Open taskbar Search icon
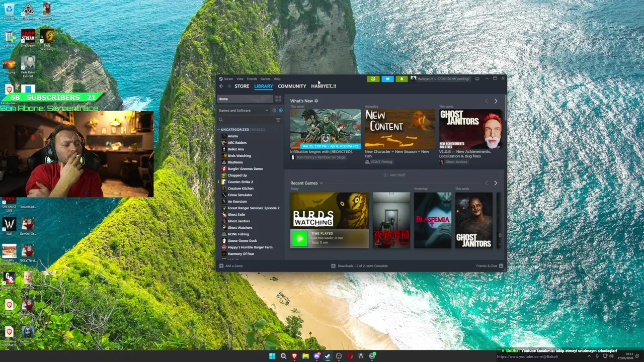The height and width of the screenshot is (362, 644). point(283,356)
